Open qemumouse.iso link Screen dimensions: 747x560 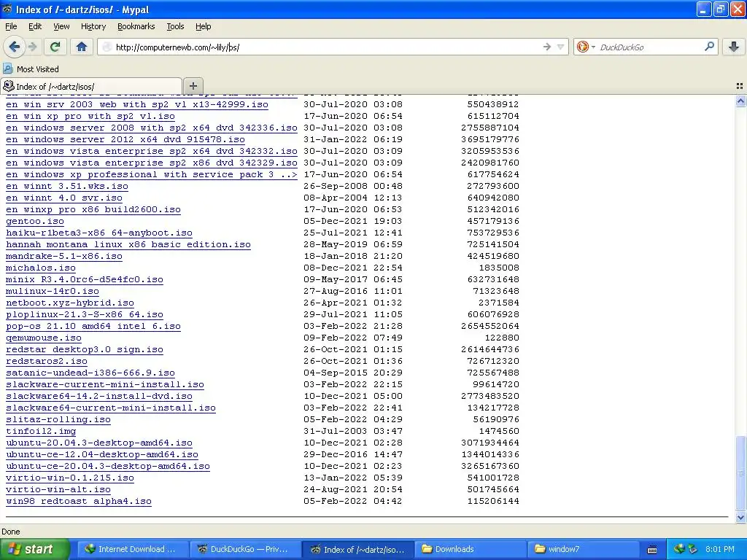click(x=43, y=338)
